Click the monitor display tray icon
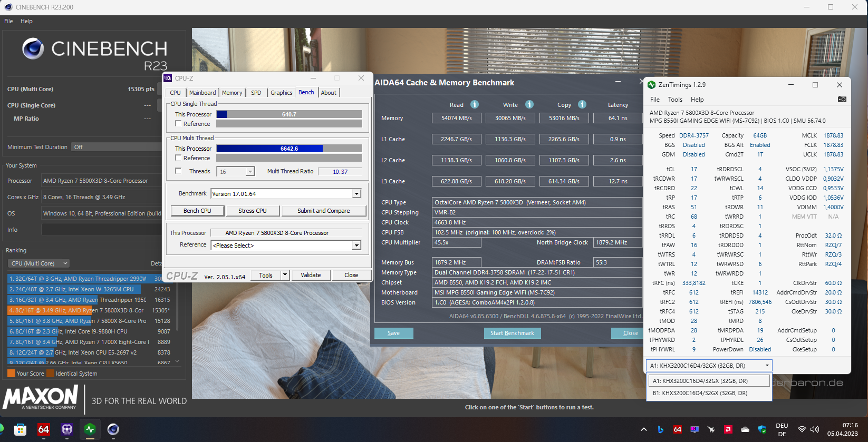 [x=695, y=429]
